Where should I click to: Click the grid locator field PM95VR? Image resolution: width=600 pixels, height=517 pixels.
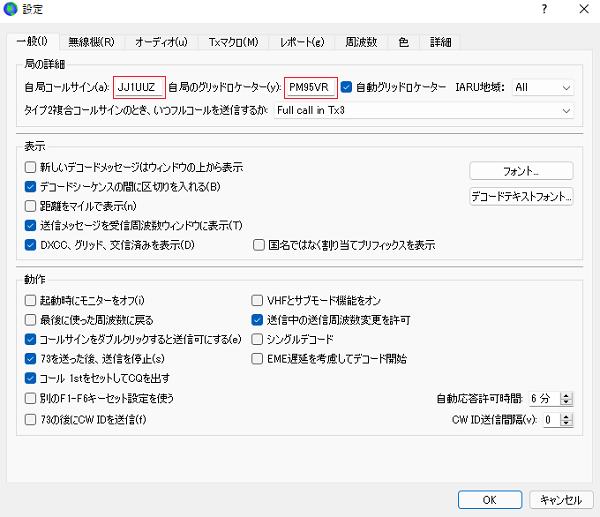(310, 87)
